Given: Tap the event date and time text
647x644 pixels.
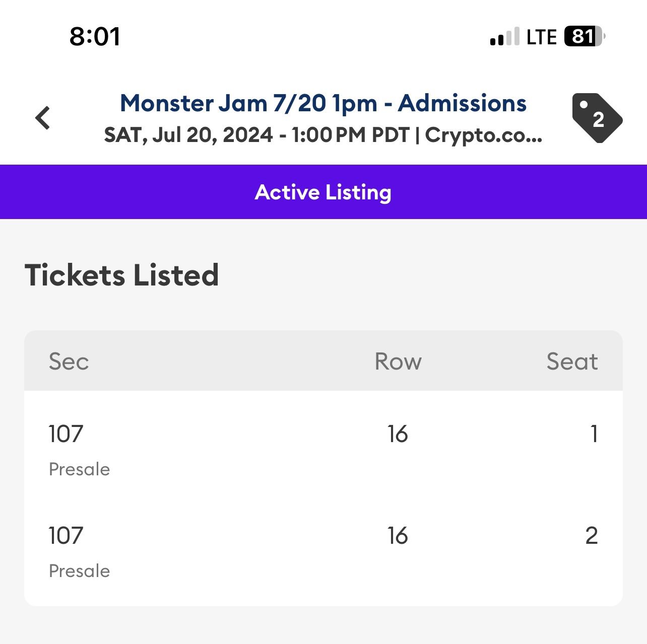Looking at the screenshot, I should [x=323, y=135].
